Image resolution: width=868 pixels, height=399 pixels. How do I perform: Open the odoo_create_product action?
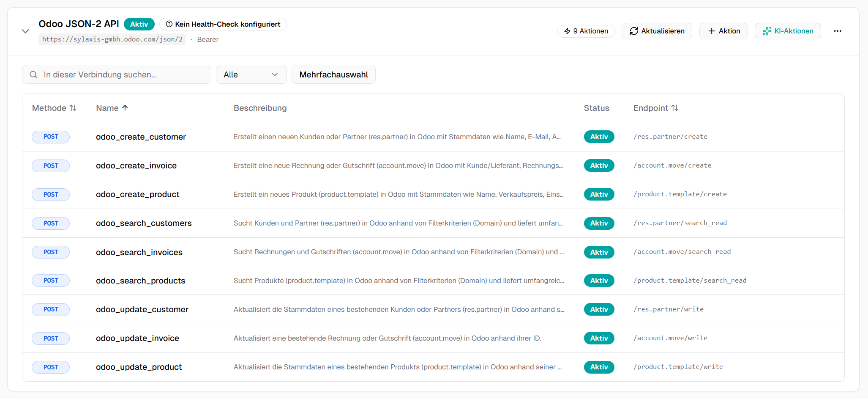[137, 194]
